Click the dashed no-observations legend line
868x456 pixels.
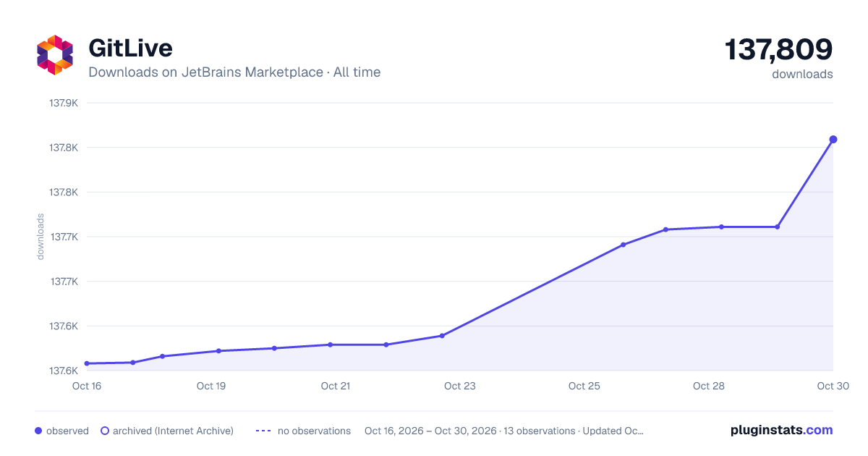click(263, 431)
